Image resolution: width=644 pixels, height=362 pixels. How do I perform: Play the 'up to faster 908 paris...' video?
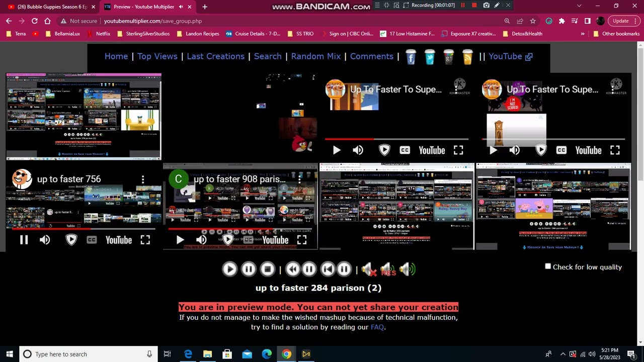[180, 240]
